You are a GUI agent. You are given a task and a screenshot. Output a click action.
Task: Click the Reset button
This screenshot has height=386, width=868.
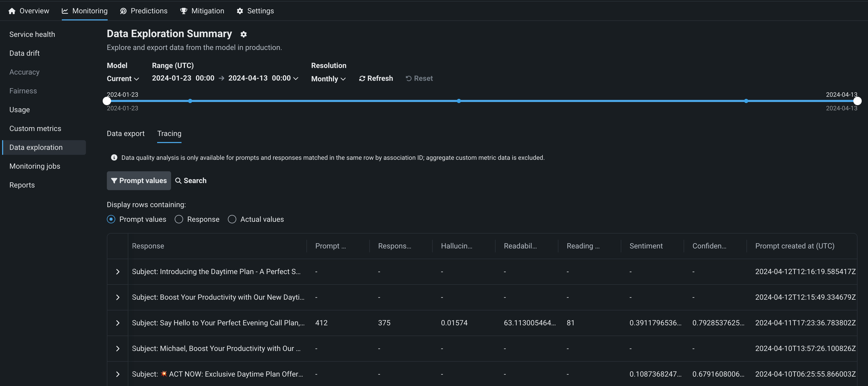pos(419,78)
